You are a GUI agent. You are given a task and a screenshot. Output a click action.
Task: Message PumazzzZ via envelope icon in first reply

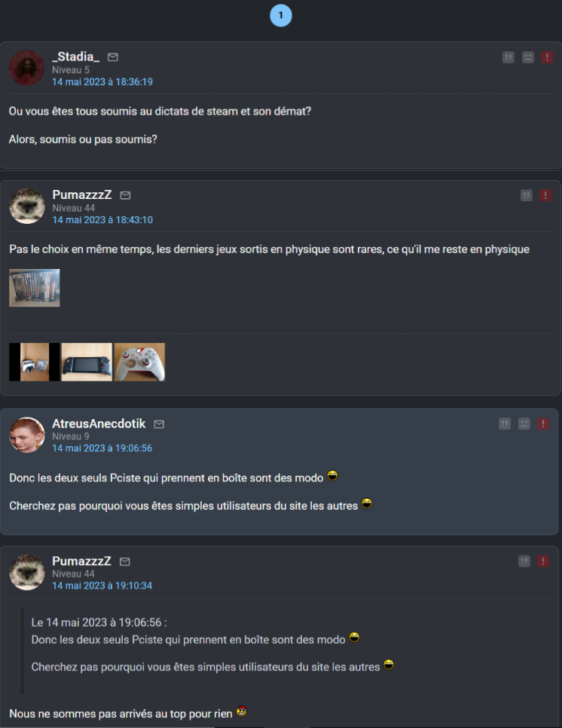125,195
